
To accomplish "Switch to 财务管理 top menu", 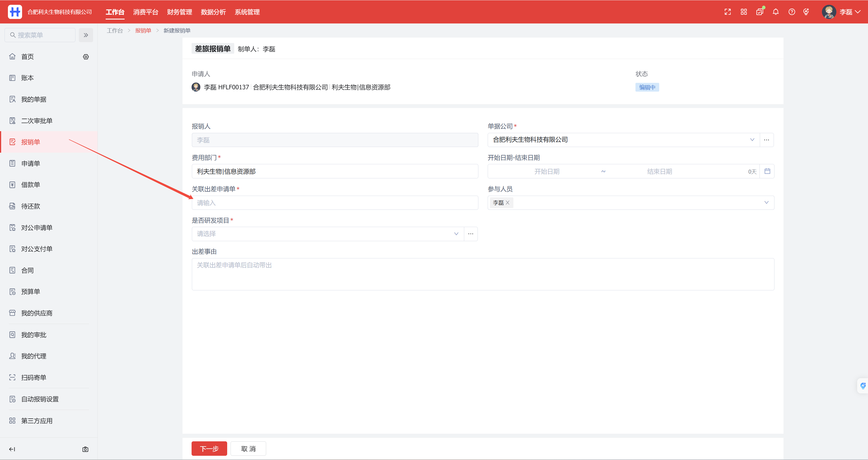I will tap(179, 12).
